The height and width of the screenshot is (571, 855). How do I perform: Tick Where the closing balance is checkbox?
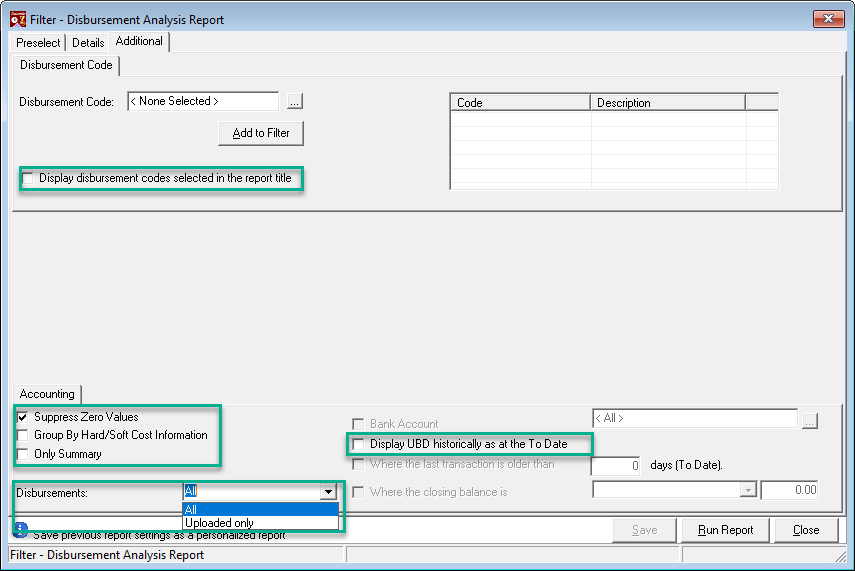(358, 492)
